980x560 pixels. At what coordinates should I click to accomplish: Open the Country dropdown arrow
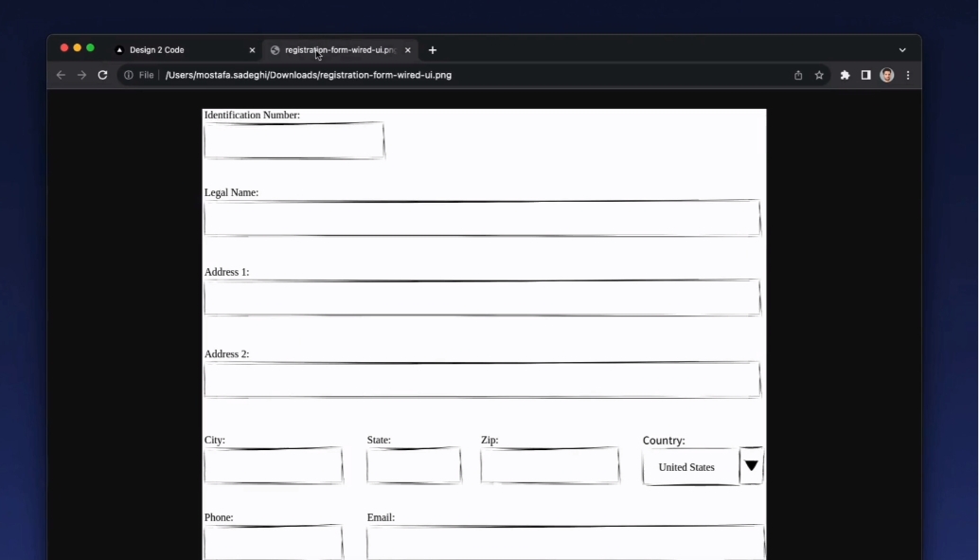pyautogui.click(x=752, y=466)
